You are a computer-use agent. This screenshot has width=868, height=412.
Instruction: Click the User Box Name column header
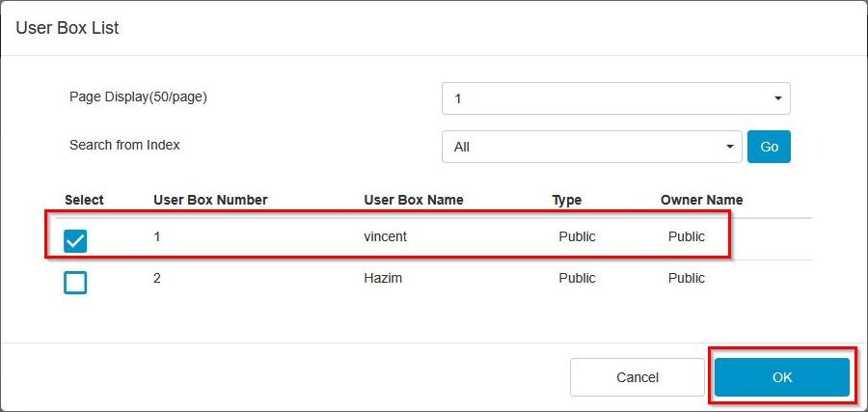click(413, 200)
